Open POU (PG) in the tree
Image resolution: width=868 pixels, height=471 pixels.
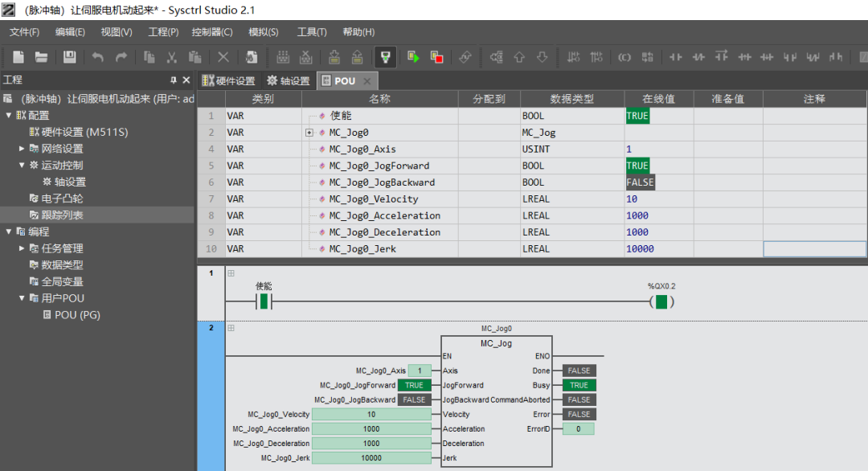click(x=72, y=314)
